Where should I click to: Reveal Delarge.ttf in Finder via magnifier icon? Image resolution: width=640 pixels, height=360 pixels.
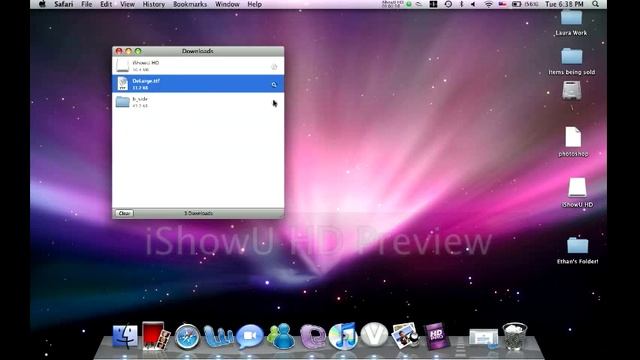click(x=274, y=84)
